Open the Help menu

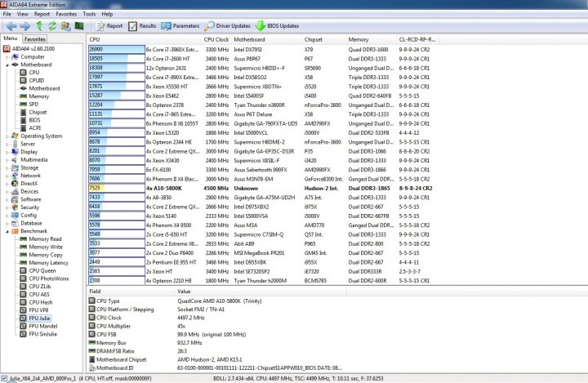click(x=107, y=14)
